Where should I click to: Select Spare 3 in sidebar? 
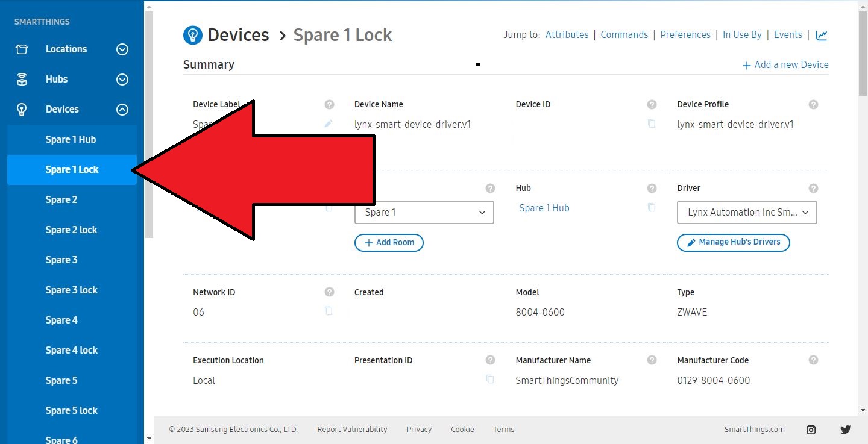pyautogui.click(x=72, y=260)
